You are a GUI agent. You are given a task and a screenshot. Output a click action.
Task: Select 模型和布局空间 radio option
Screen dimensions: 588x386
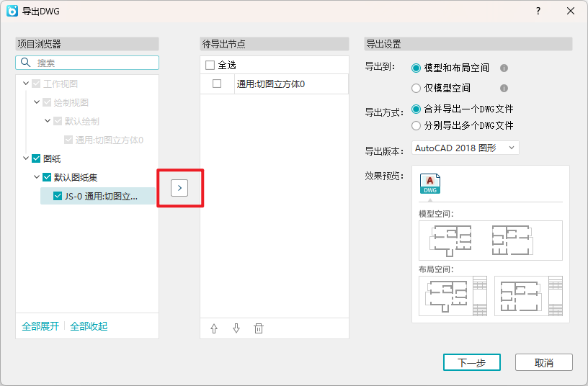(x=416, y=68)
